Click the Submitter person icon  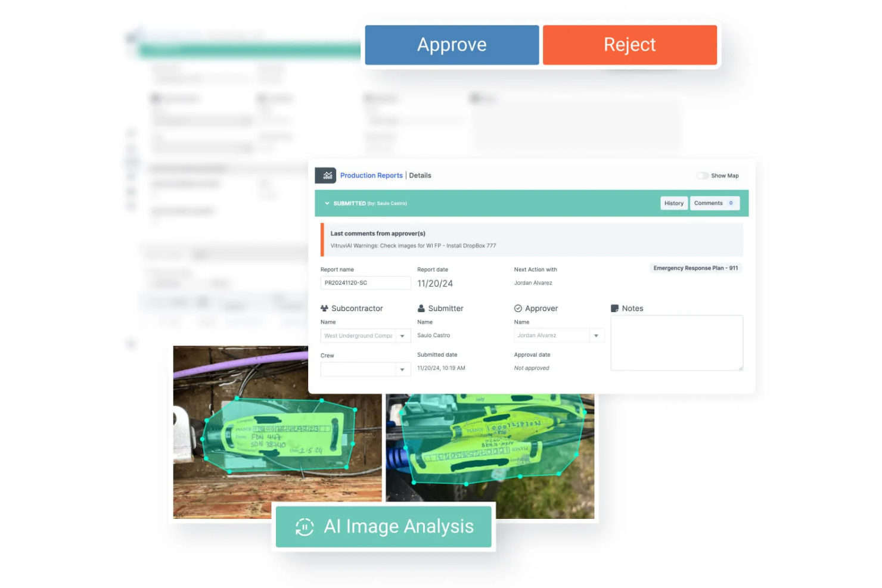coord(422,308)
